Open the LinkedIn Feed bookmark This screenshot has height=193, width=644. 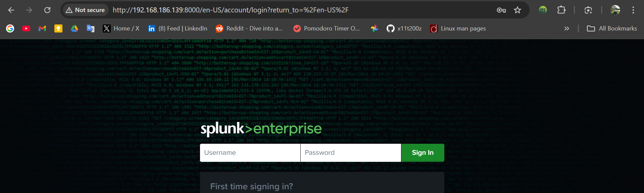click(x=178, y=28)
